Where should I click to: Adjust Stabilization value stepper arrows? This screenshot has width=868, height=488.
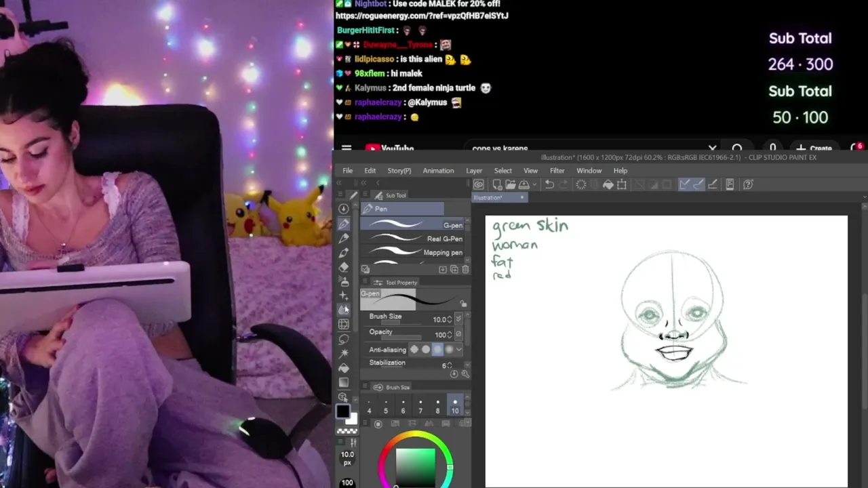449,365
